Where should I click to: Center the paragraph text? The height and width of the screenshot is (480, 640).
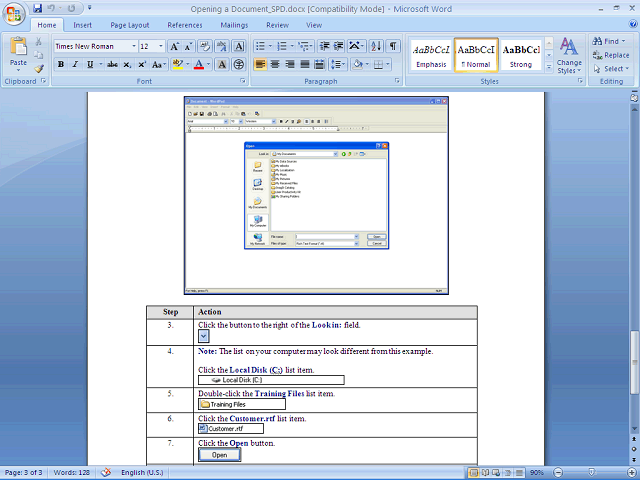[275, 64]
